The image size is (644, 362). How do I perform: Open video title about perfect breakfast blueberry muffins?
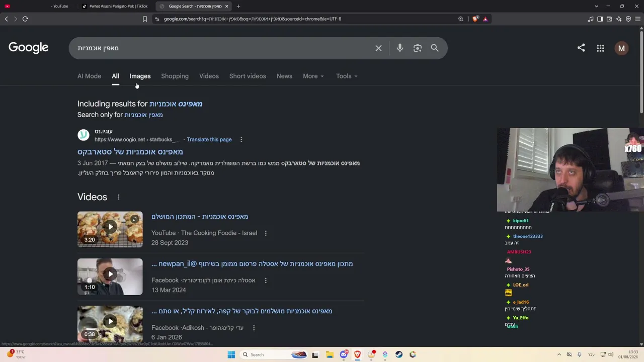point(242,311)
